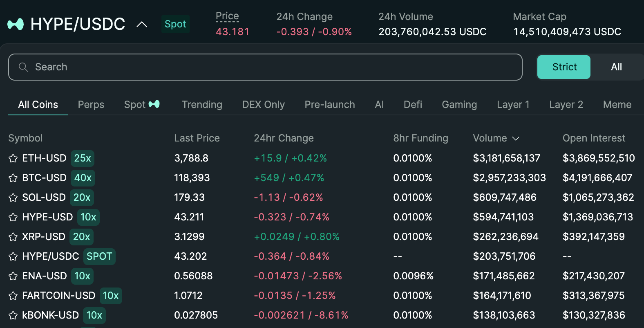644x328 pixels.
Task: Open the ETH-USD market row
Action: tap(44, 158)
